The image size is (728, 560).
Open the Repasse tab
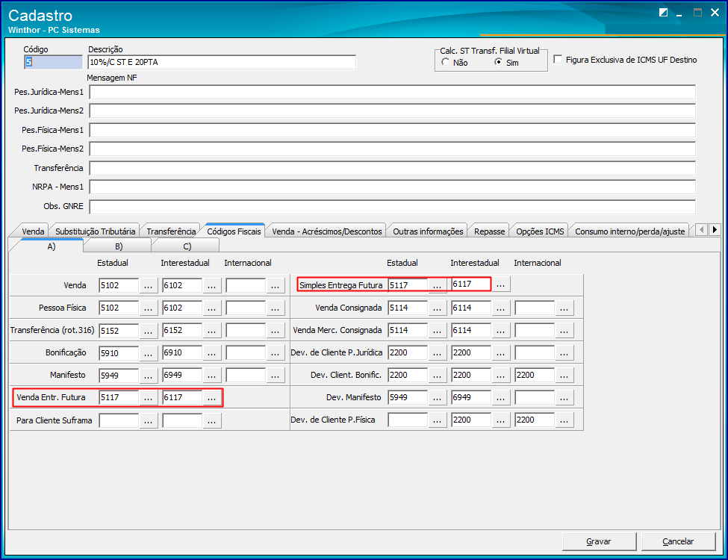pyautogui.click(x=489, y=231)
